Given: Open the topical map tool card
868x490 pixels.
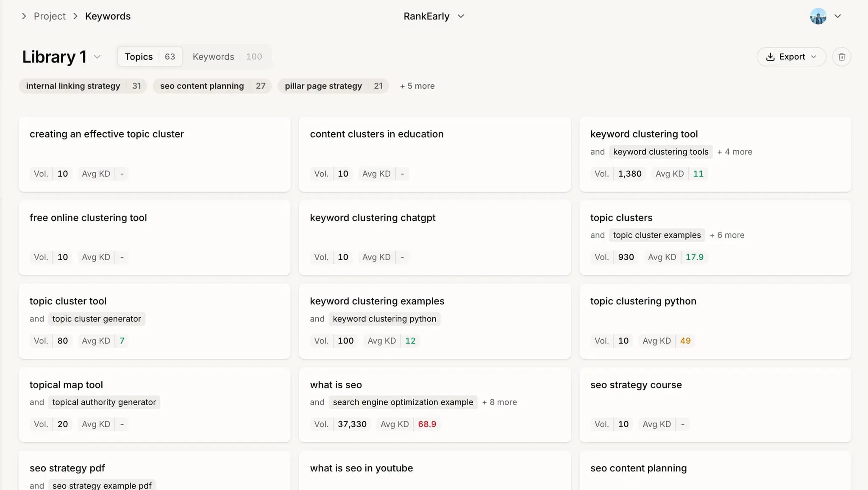Looking at the screenshot, I should point(155,405).
